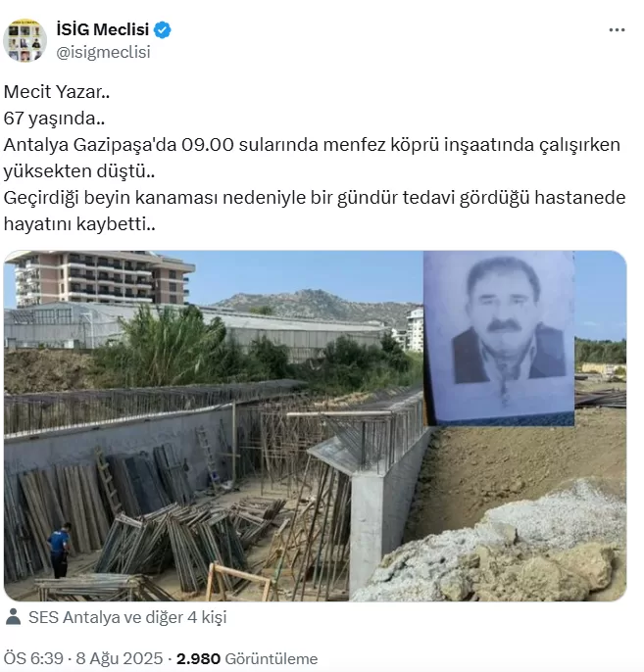The image size is (644, 672).
Task: Open tagged list SES Antalya ve diğer 4 kişi
Action: [127, 617]
